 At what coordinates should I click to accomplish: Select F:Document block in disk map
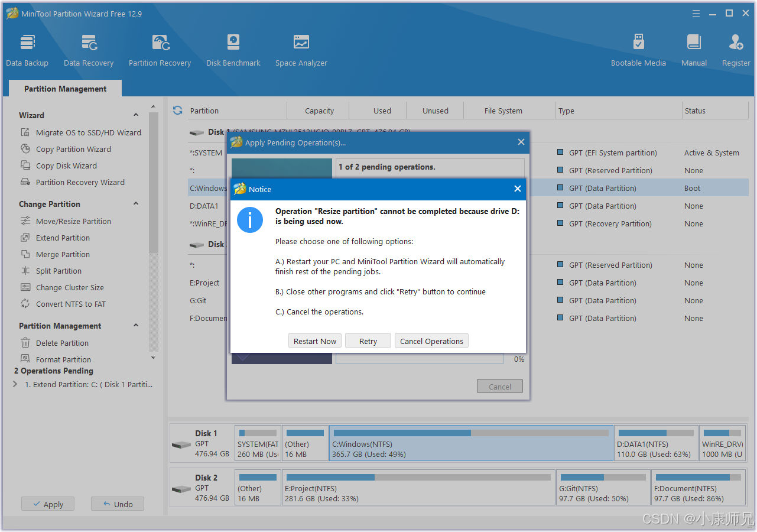698,488
